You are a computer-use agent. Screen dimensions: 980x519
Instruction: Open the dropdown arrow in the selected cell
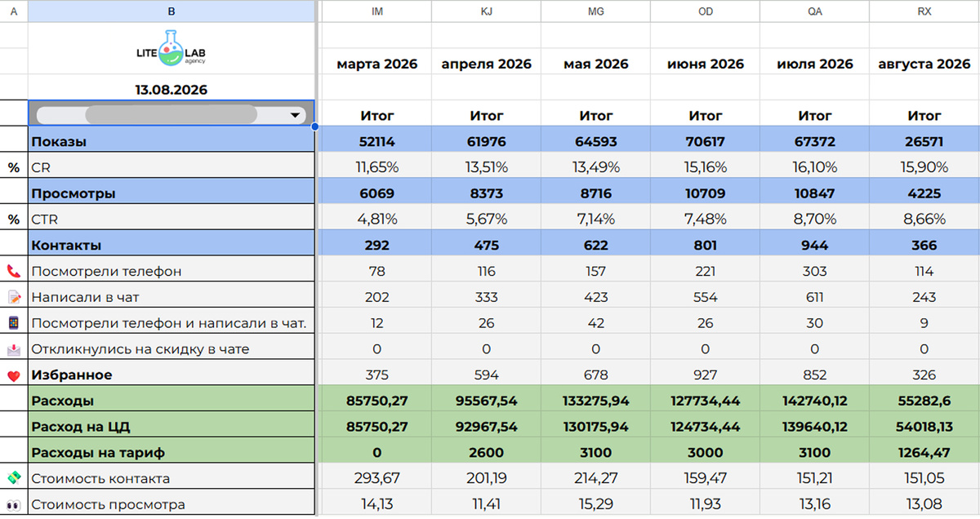[x=295, y=115]
